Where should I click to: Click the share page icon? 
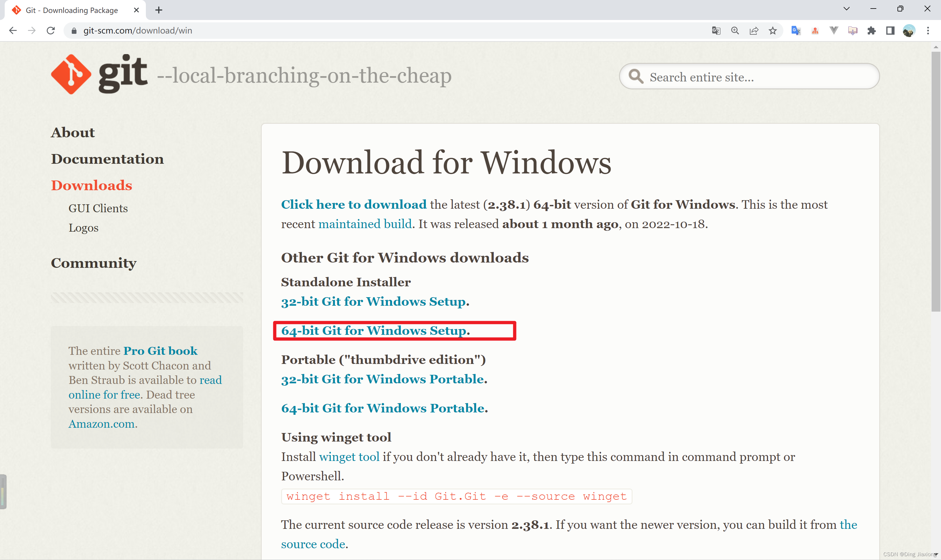(754, 31)
